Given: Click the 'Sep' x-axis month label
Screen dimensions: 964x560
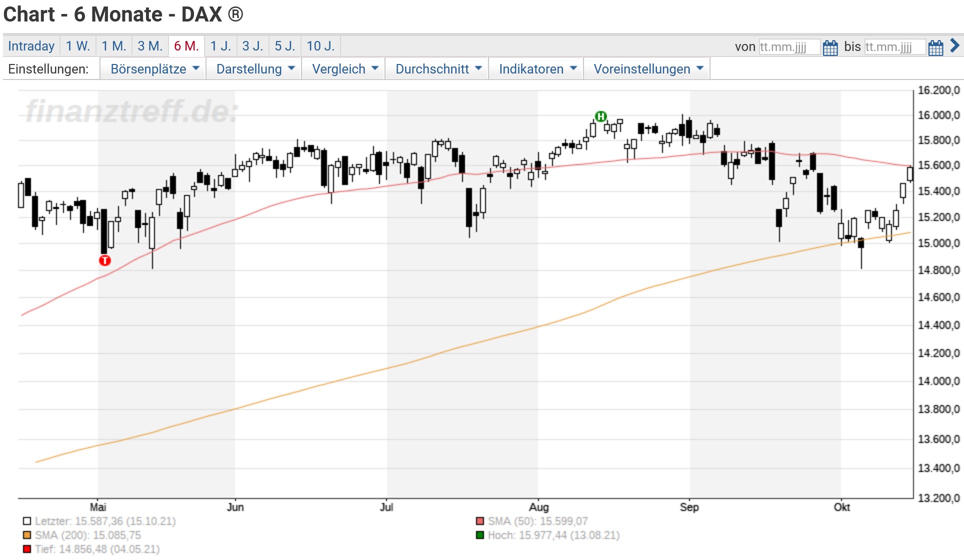Looking at the screenshot, I should coord(689,507).
